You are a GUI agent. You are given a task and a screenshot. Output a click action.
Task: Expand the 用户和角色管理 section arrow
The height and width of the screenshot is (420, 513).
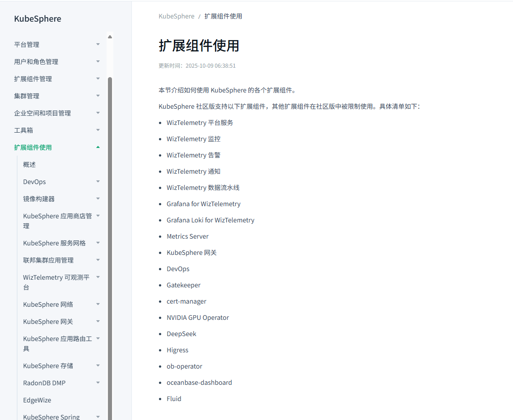98,61
